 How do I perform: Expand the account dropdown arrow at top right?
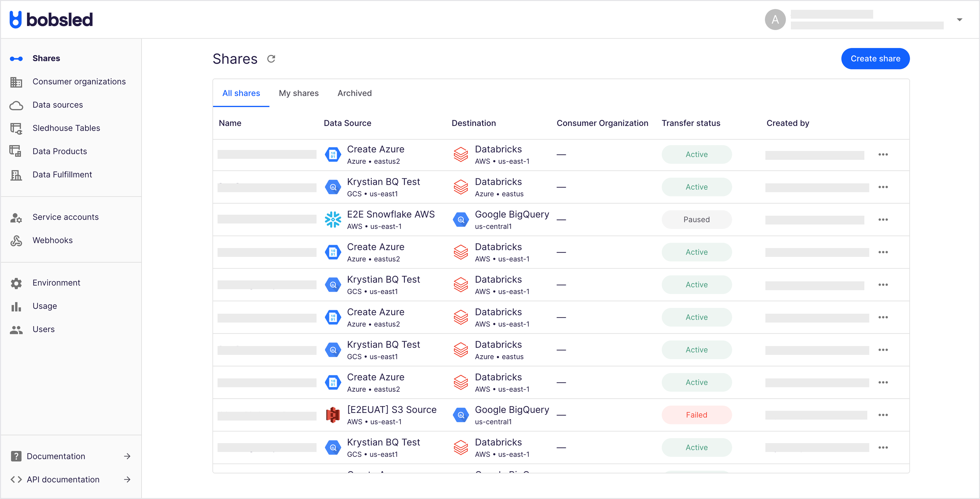[x=959, y=19]
